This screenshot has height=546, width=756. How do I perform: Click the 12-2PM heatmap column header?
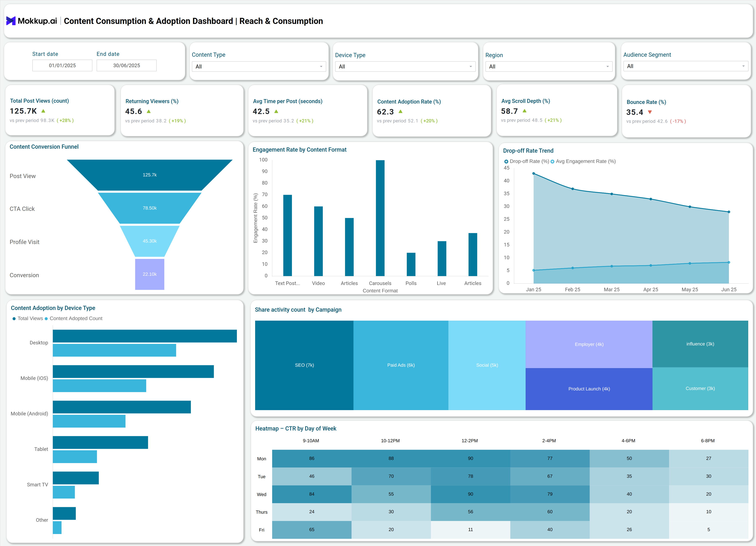(x=469, y=441)
